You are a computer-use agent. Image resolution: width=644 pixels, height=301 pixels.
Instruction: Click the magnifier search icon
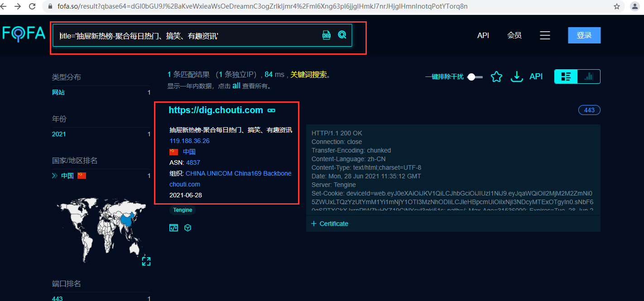pos(342,35)
